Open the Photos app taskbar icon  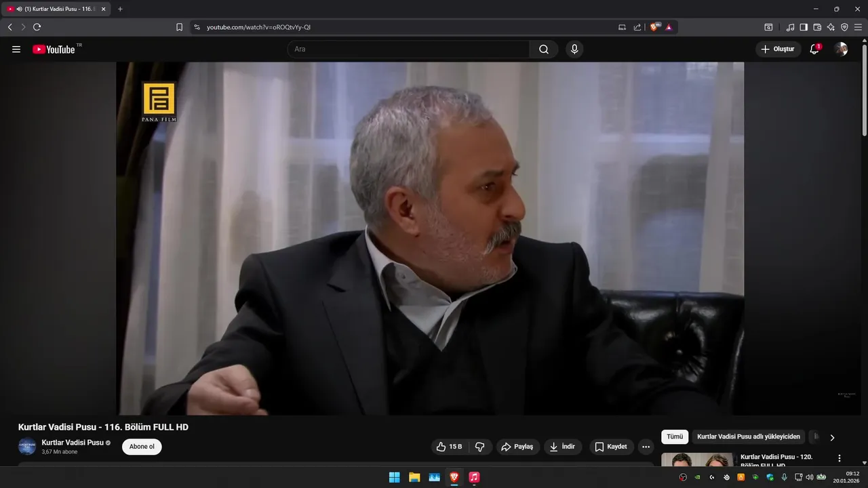[x=434, y=477]
